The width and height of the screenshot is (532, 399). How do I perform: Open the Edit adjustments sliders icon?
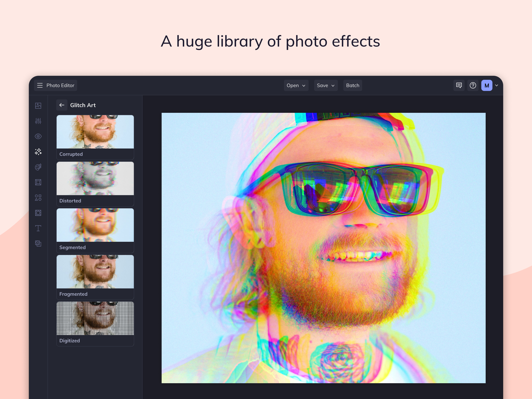[x=38, y=121]
